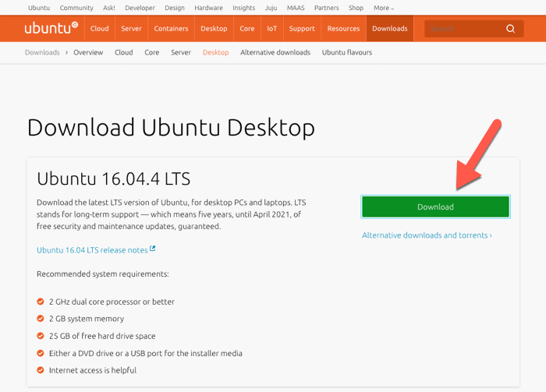The height and width of the screenshot is (392, 546).
Task: Open the Server section in the orange navbar
Action: point(131,29)
